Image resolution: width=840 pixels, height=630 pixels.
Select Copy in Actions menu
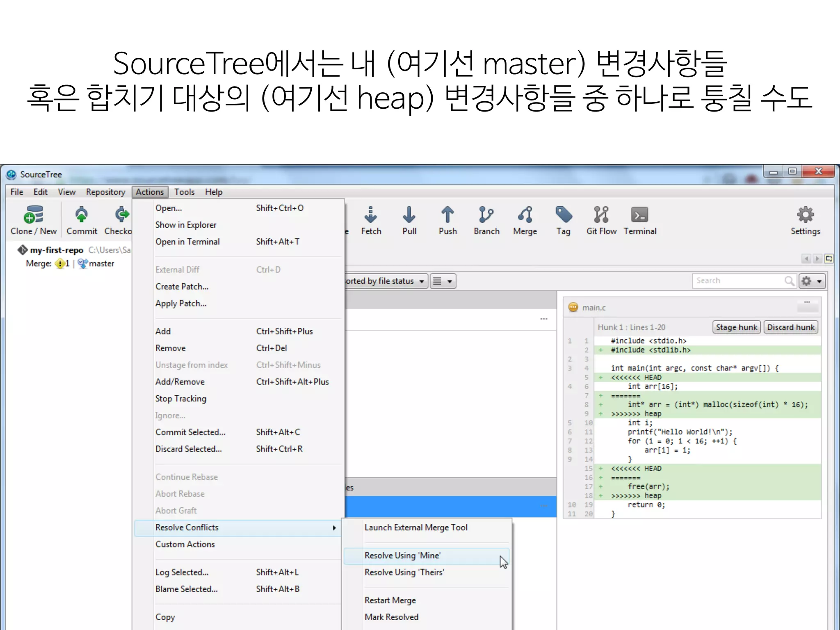pyautogui.click(x=239, y=617)
